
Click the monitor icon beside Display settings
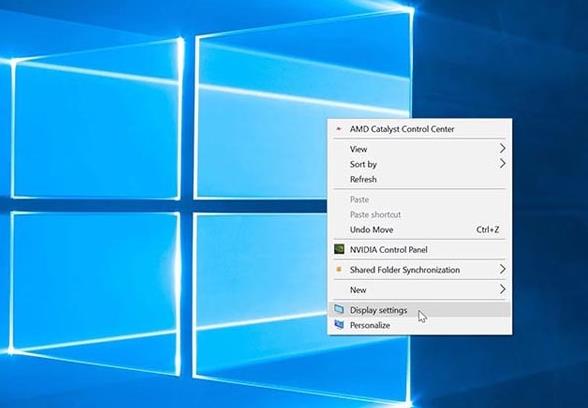[x=339, y=309]
